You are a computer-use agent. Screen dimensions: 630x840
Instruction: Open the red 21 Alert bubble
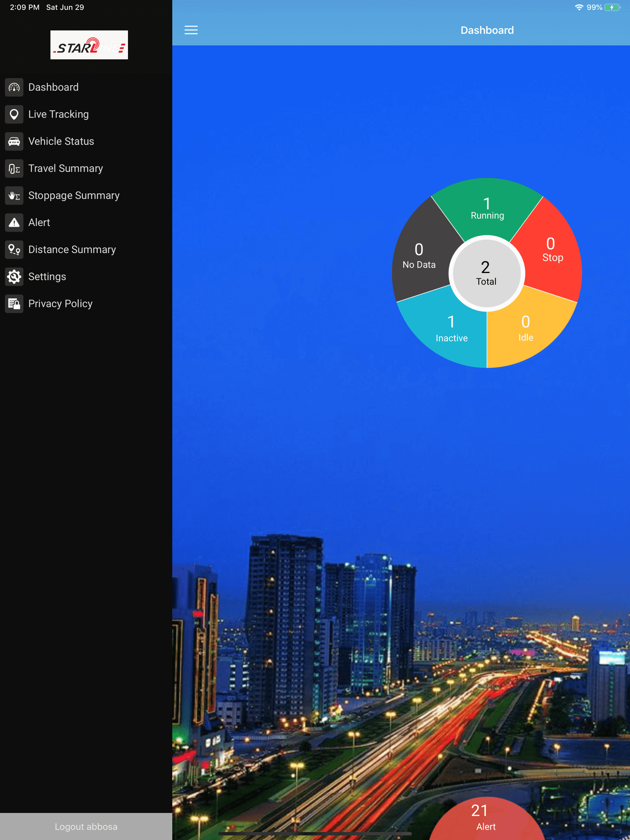click(x=487, y=819)
